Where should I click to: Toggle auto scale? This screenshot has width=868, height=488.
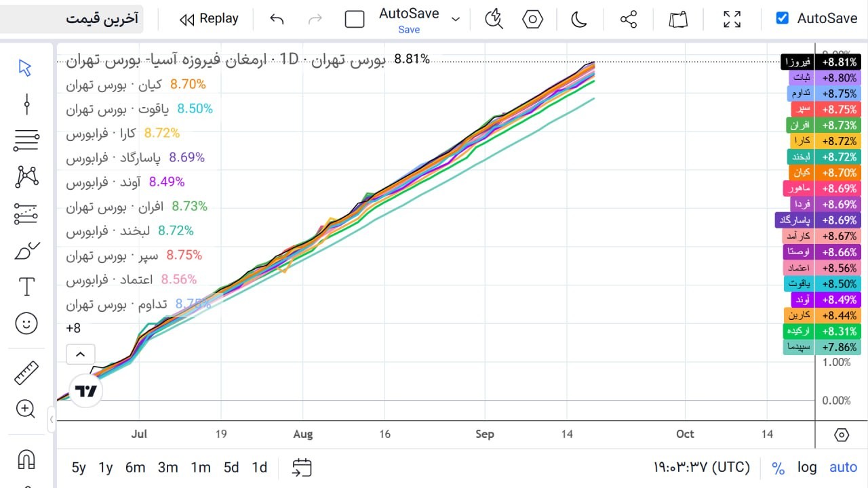(844, 467)
